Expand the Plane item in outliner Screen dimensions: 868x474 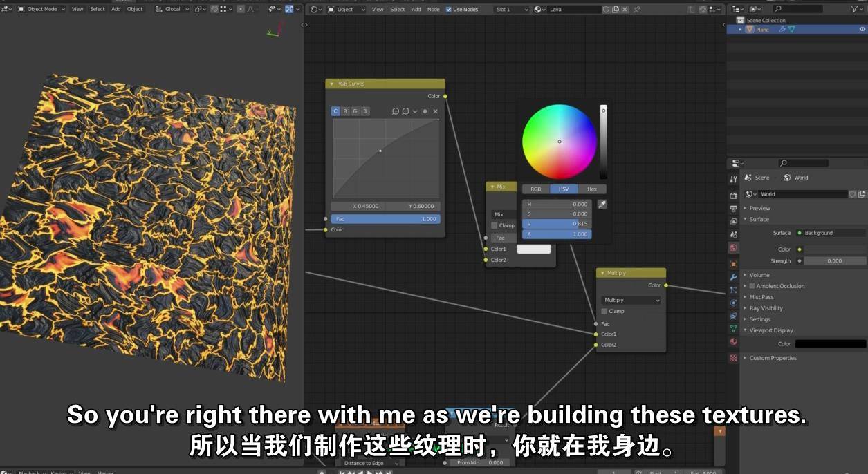(740, 30)
